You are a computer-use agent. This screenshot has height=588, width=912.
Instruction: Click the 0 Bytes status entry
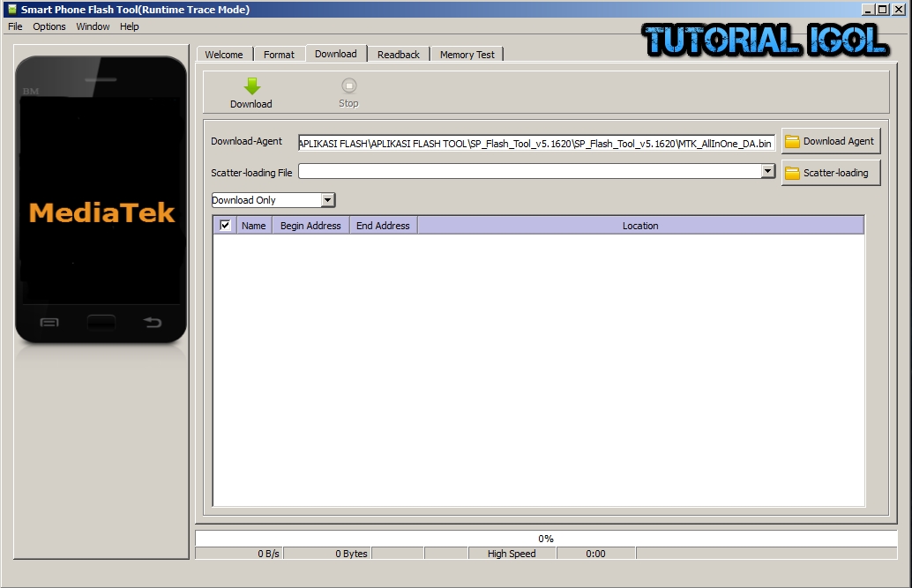tap(327, 554)
